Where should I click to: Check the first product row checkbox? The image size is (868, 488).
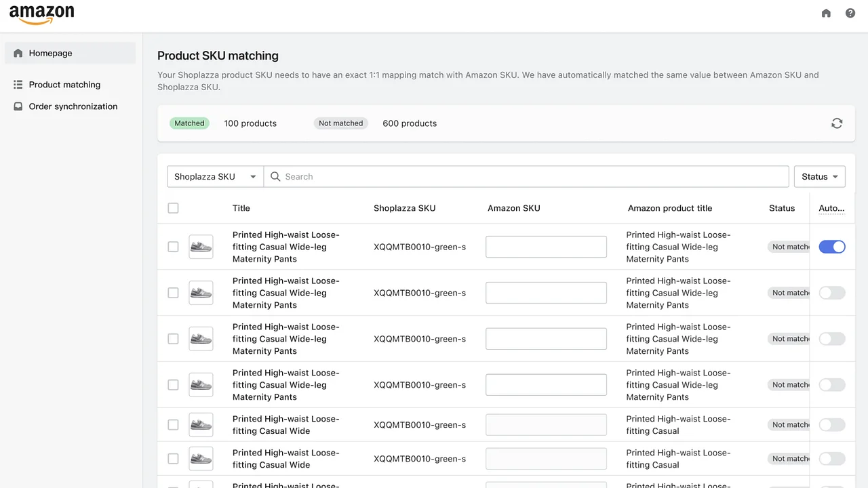(173, 247)
